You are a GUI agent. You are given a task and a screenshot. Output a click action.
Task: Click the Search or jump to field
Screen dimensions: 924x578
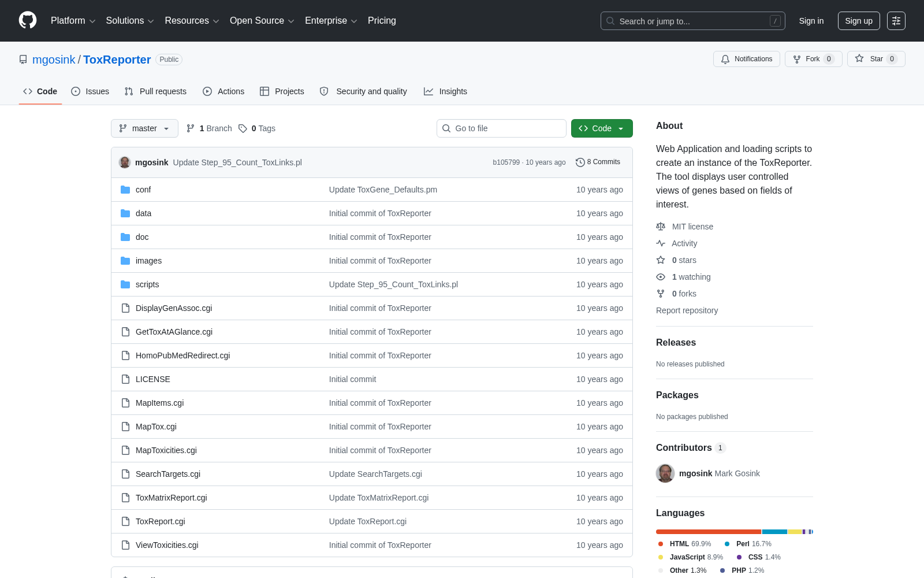tap(693, 21)
